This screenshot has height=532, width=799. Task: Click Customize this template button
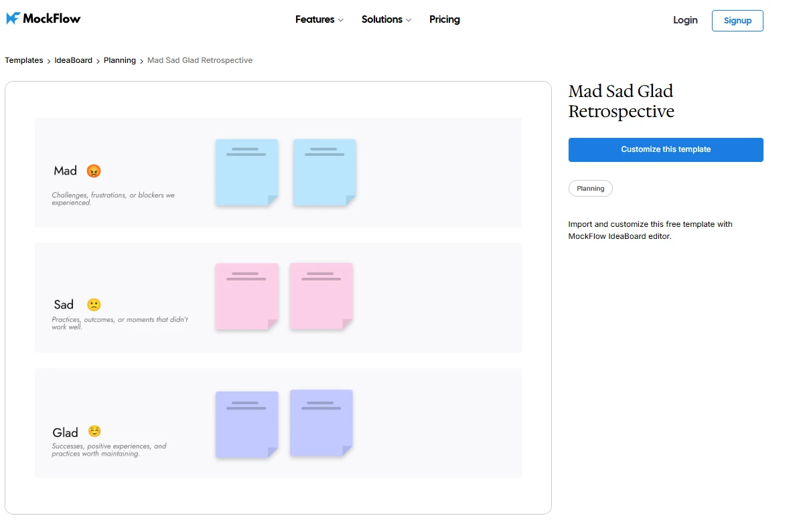pos(666,150)
